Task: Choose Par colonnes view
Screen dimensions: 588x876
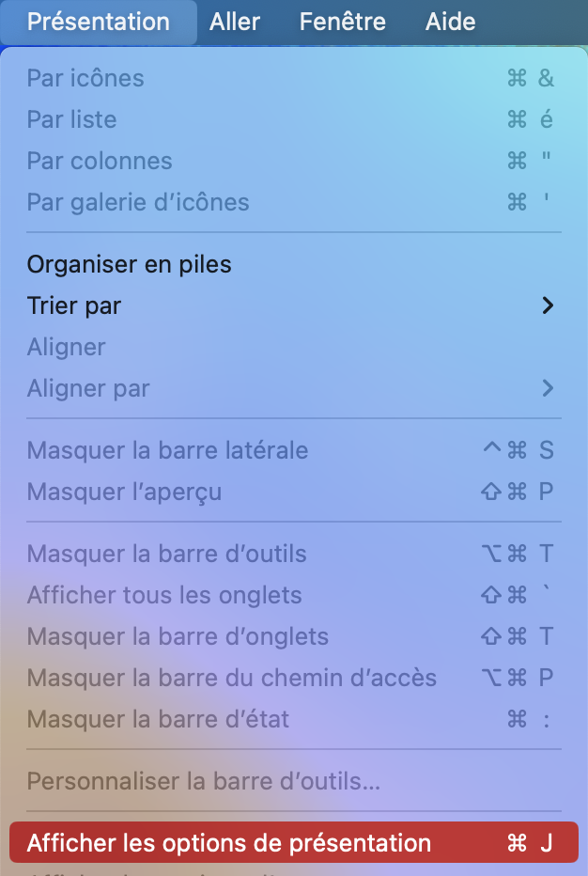Action: (x=100, y=161)
